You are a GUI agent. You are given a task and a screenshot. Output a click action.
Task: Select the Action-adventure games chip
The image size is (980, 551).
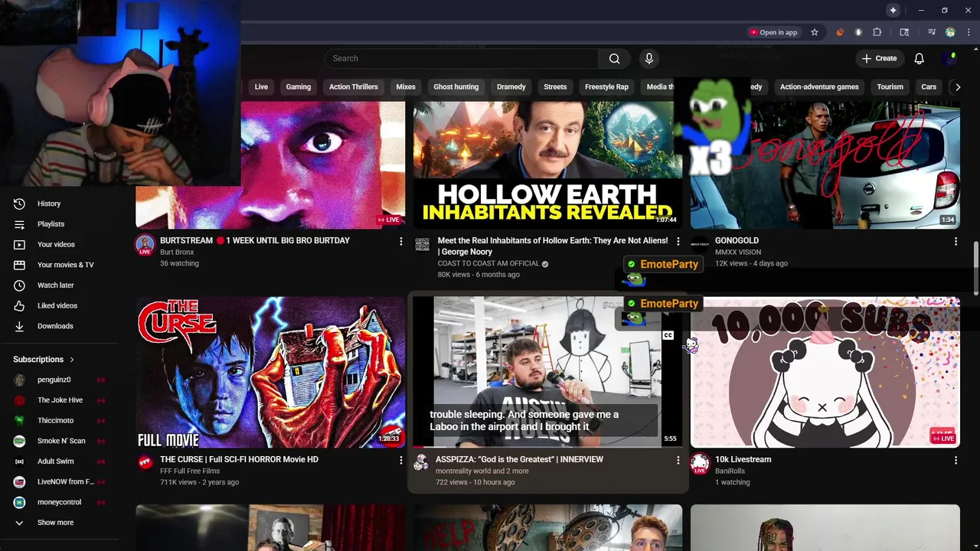coord(819,87)
